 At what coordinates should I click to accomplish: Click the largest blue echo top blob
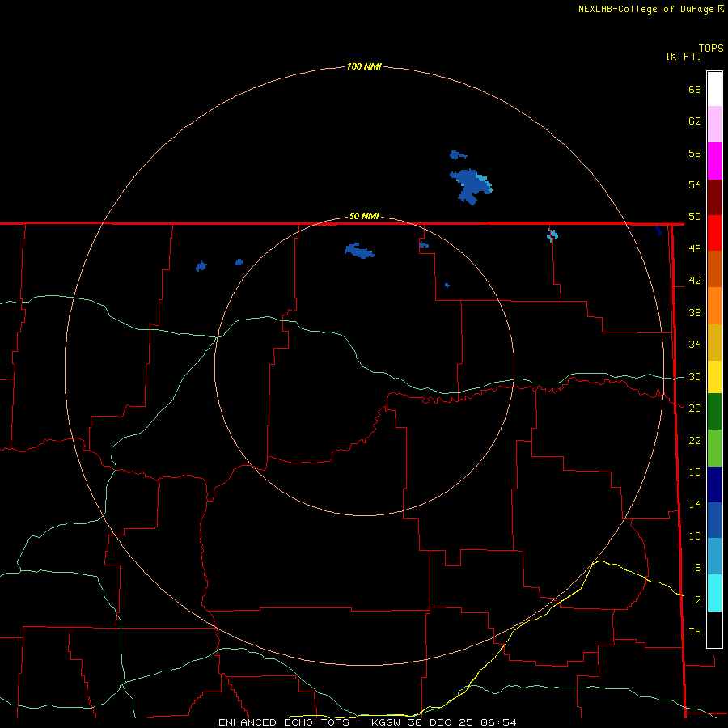coord(472,186)
